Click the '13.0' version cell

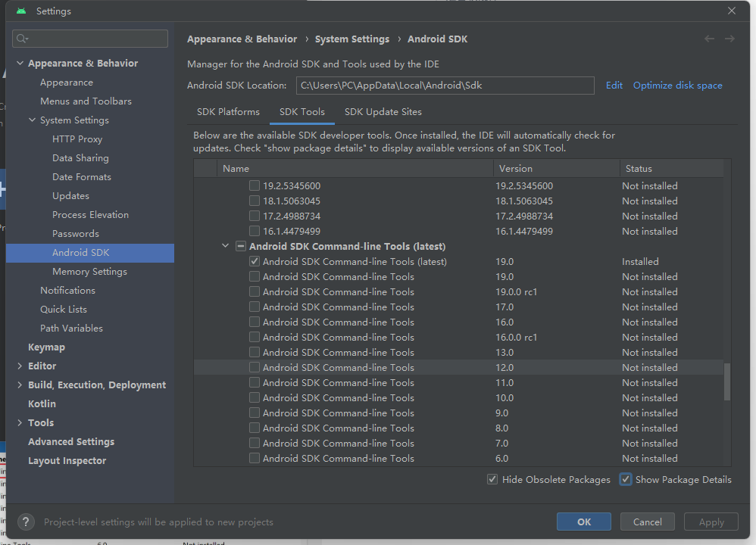tap(505, 352)
